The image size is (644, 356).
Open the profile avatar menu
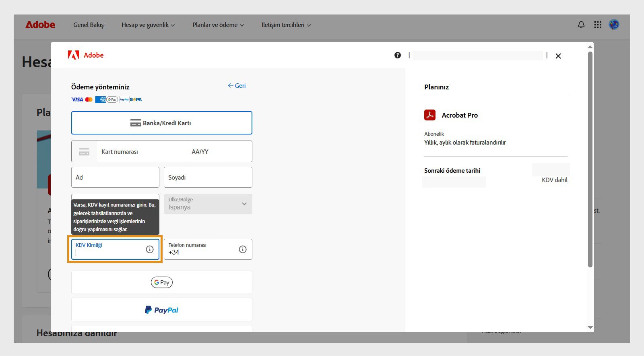pos(614,25)
